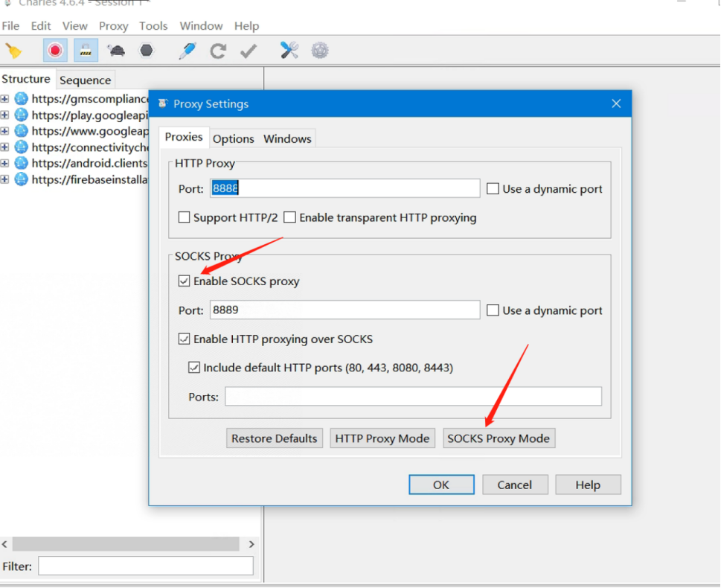Click the validate checkmark icon
The width and height of the screenshot is (721, 588).
pos(249,51)
